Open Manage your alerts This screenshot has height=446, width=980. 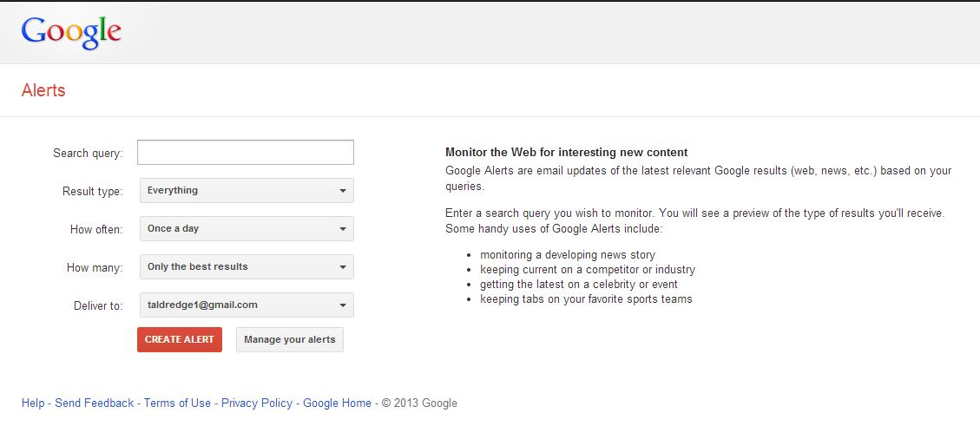click(x=289, y=340)
